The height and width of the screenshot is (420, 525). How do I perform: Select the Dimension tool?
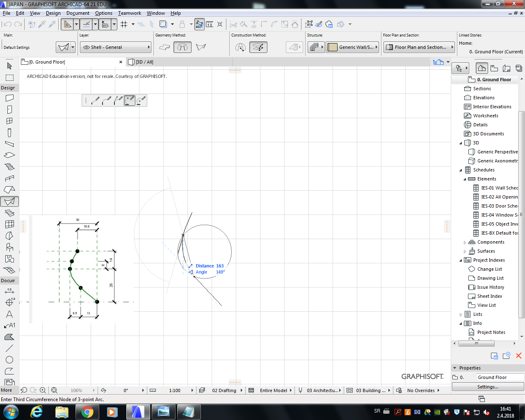click(9, 291)
